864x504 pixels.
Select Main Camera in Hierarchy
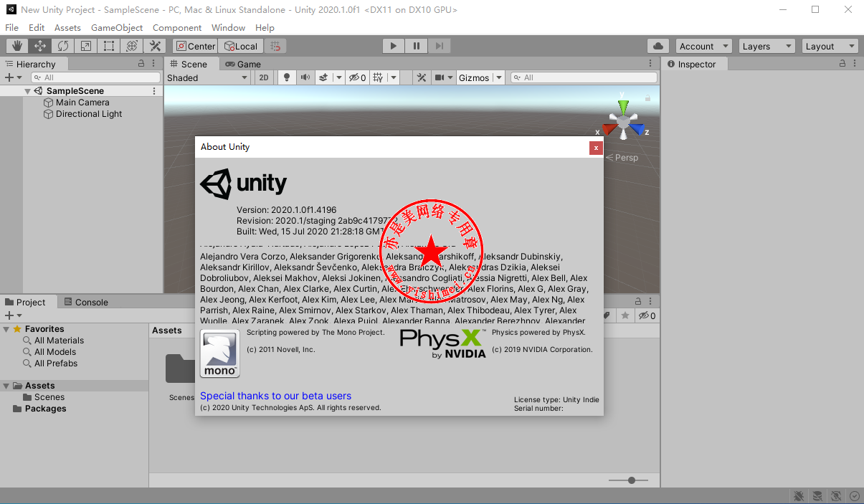[x=82, y=103]
